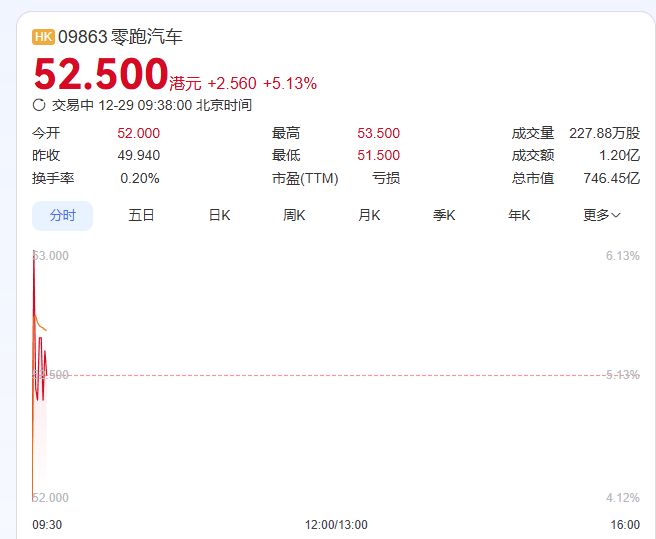Screen dimensions: 656x539
Task: Click the 52.000 chart axis label
Action: pyautogui.click(x=51, y=498)
